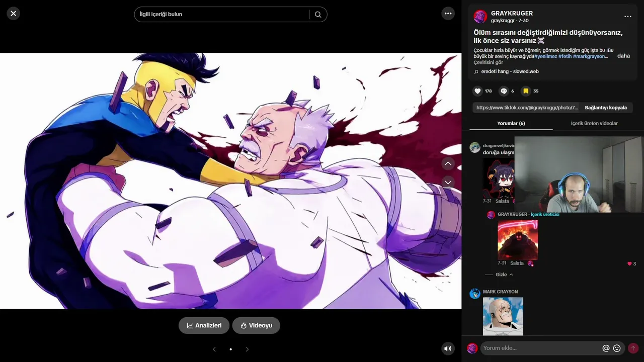The height and width of the screenshot is (362, 644).
Task: Open the #yenilmez hashtag
Action: pyautogui.click(x=545, y=56)
